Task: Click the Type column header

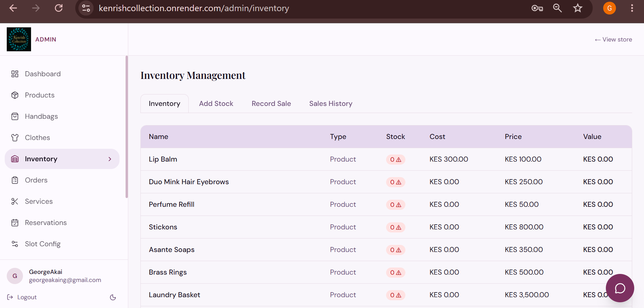Action: [338, 137]
